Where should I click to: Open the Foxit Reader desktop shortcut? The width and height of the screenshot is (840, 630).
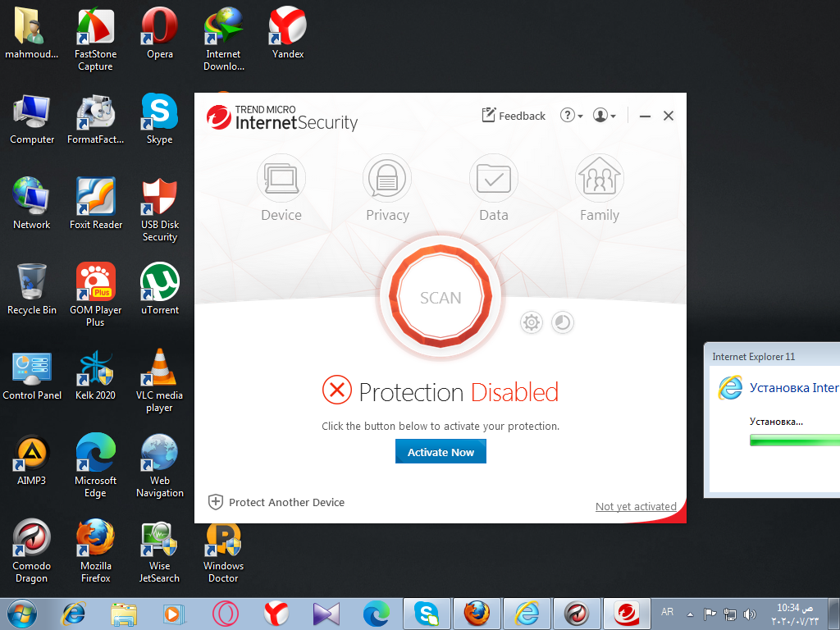(96, 204)
